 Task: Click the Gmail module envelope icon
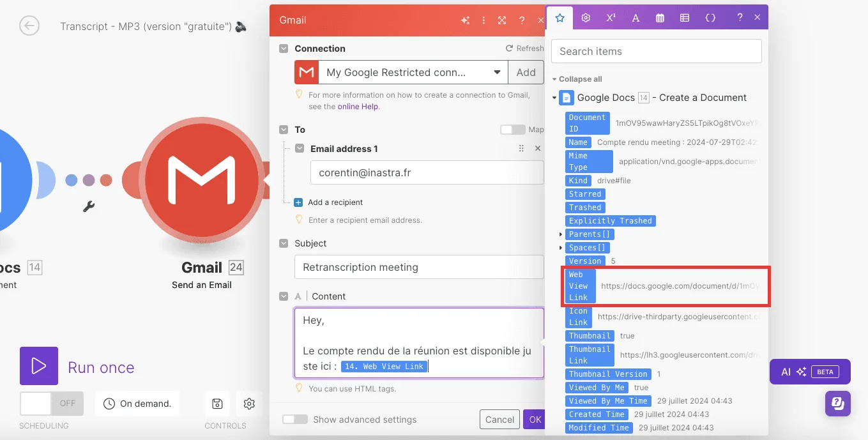pos(202,180)
